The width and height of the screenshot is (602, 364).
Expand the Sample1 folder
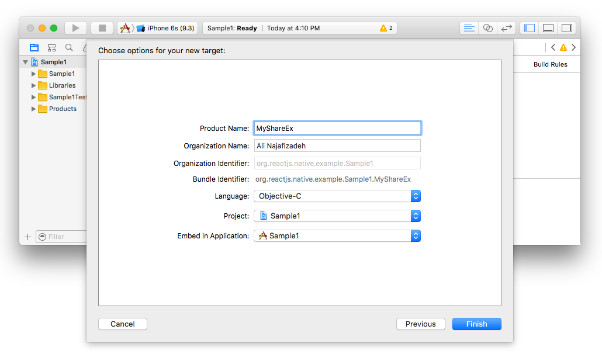click(33, 74)
